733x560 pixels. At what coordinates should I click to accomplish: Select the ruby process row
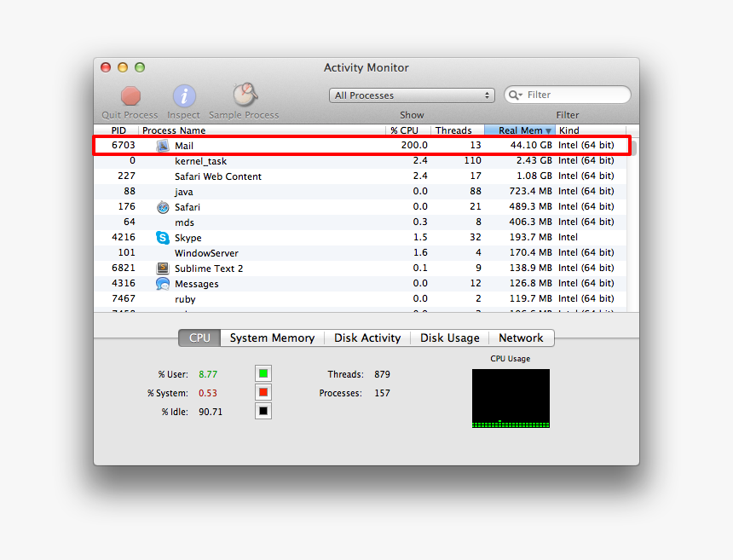point(361,298)
